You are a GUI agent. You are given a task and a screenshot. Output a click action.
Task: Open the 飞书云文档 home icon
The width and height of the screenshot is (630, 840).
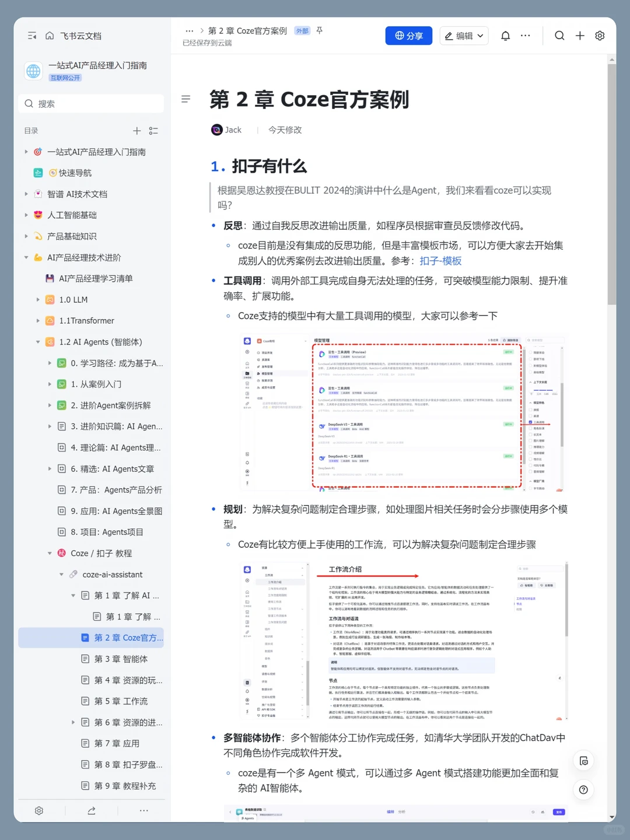point(50,36)
